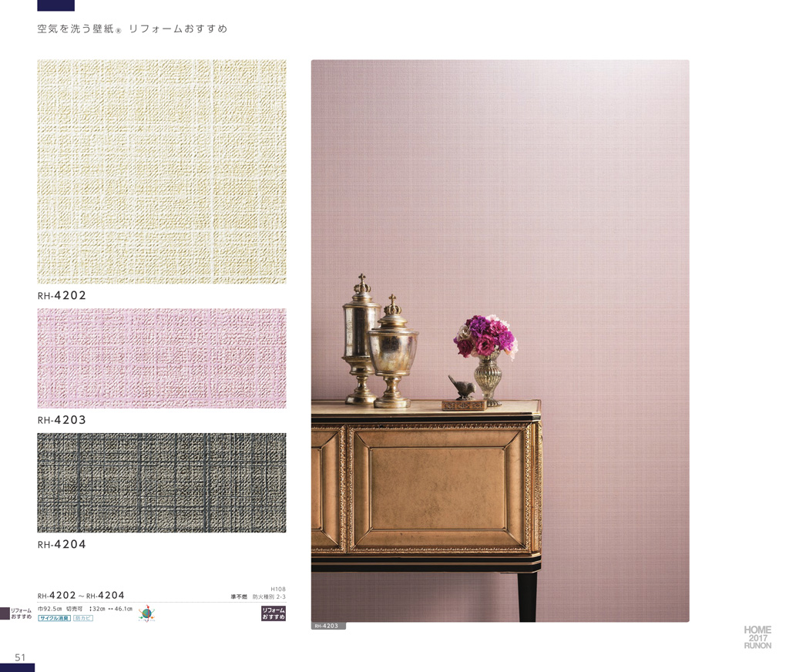
Task: Click the vertical repeat 32cm arrow icon
Action: (x=90, y=609)
